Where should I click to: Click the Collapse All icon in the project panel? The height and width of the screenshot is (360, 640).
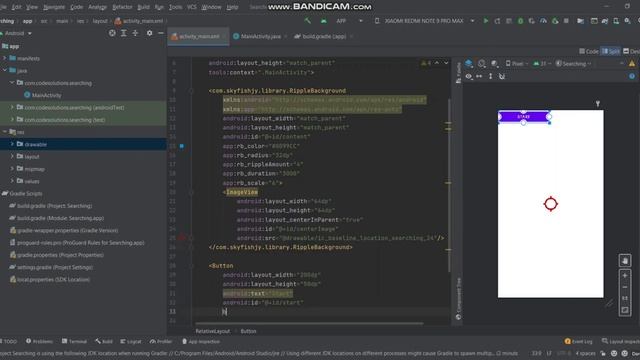135,33
